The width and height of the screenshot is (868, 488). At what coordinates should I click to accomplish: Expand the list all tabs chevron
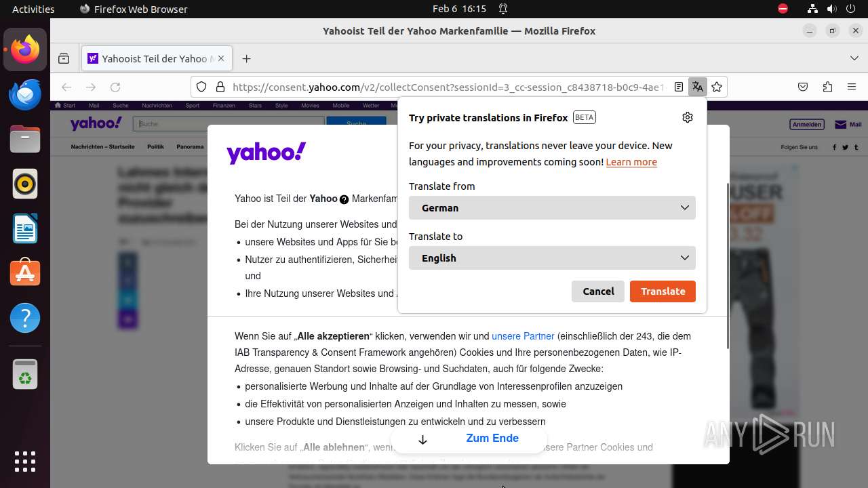click(854, 59)
